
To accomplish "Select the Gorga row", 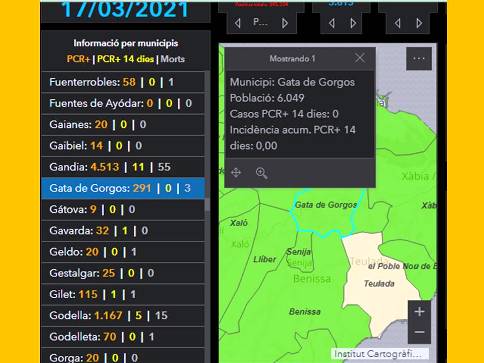I will [x=123, y=356].
